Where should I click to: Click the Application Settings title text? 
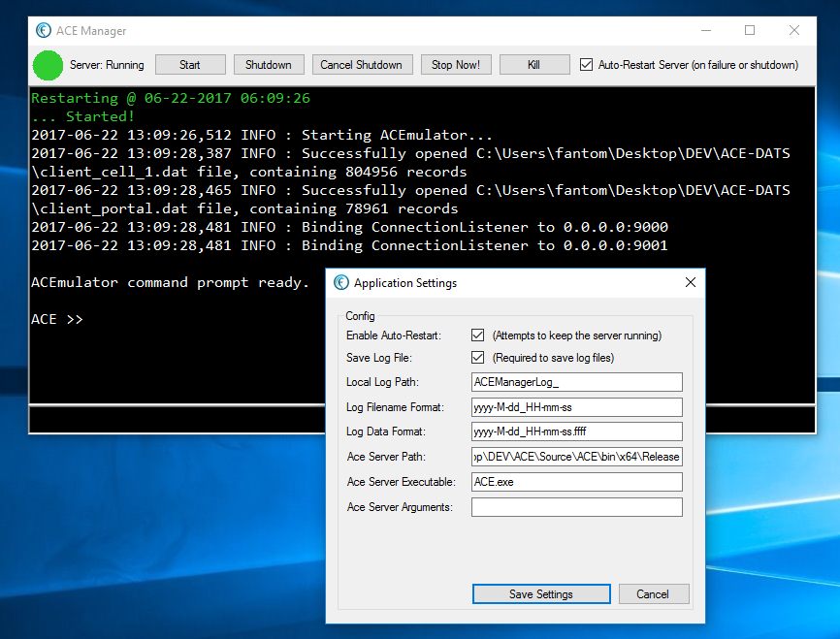coord(405,283)
